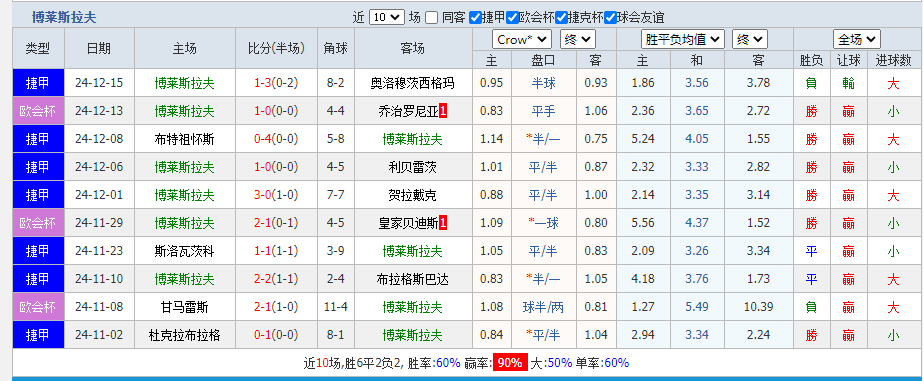923x381 pixels.
Task: Click the 0-4(0-0) score on 24-12-08
Action: (276, 140)
